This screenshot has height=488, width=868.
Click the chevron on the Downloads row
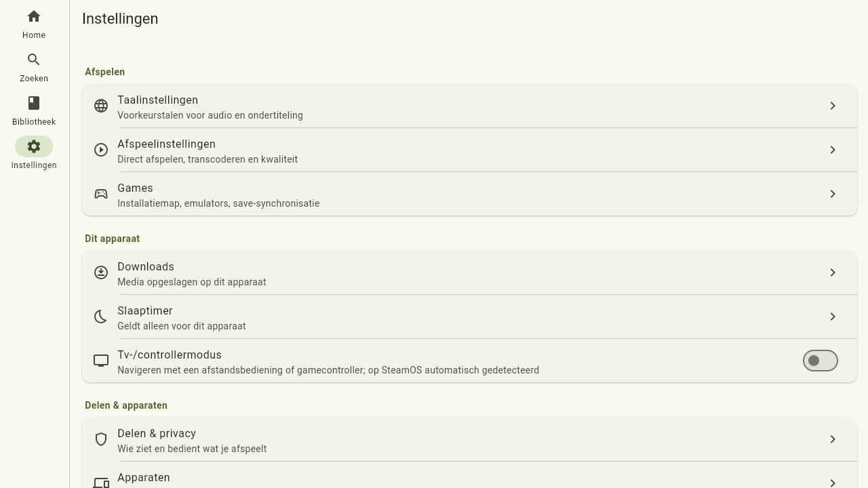coord(833,272)
